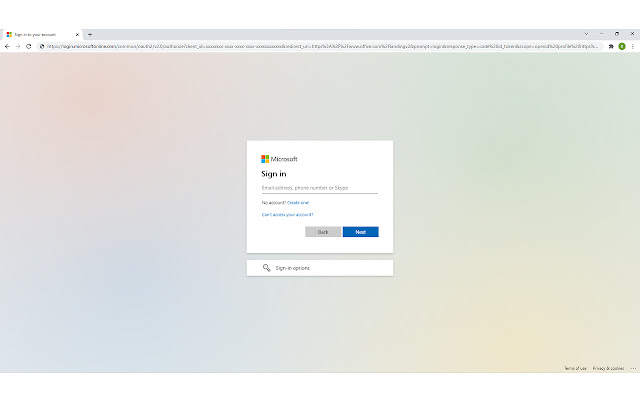Close the 'Sign in to your account' tab

point(77,35)
